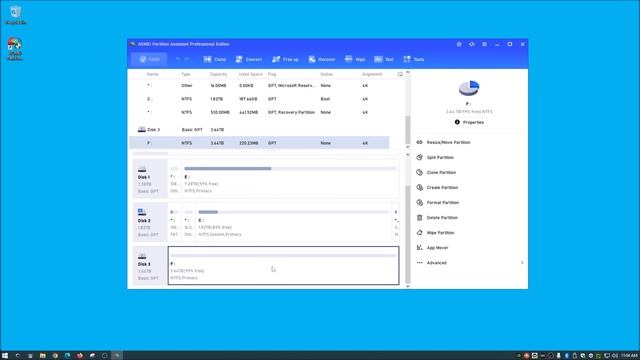Click the taskbar clock
Viewport: 640px width, 360px height.
click(x=629, y=356)
